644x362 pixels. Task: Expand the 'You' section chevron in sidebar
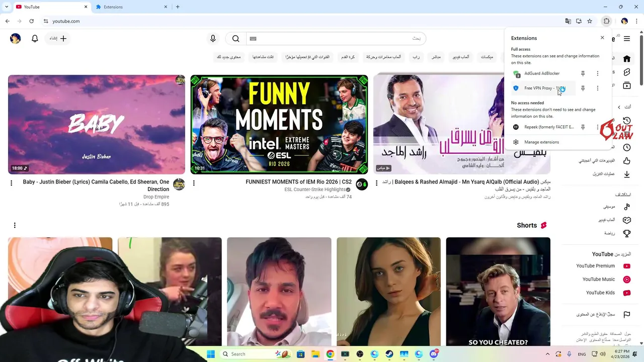point(619,107)
